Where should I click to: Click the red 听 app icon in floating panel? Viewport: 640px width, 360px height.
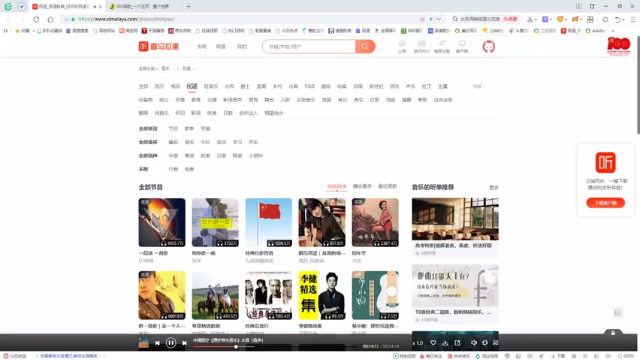[x=605, y=162]
